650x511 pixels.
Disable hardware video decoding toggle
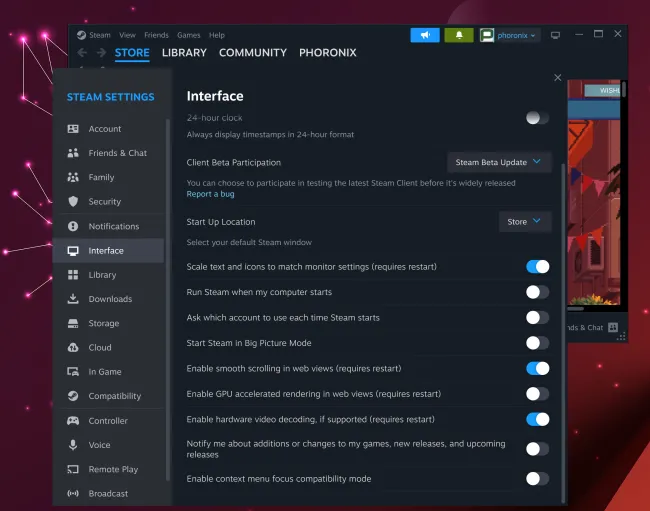coord(537,419)
